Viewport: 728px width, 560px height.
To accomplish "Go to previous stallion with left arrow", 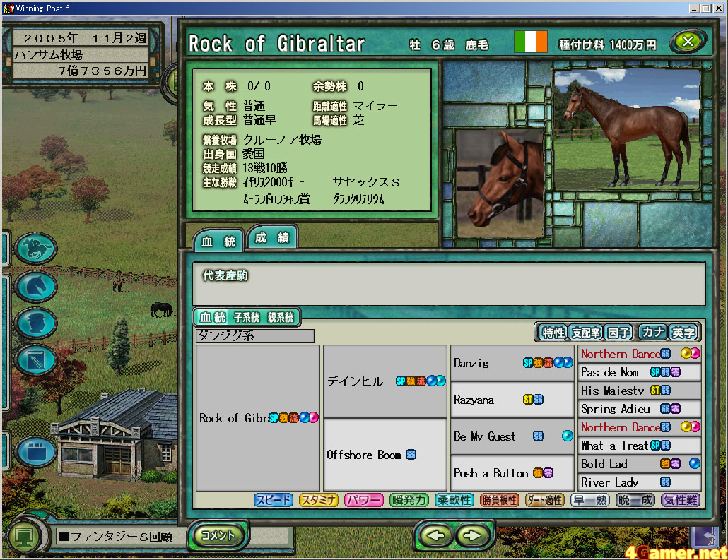I will pos(435,536).
